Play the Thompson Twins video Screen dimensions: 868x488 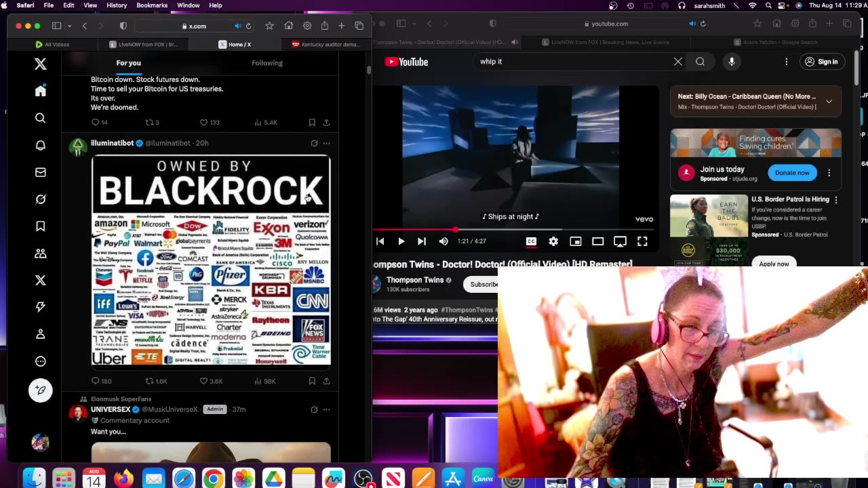[x=401, y=241]
